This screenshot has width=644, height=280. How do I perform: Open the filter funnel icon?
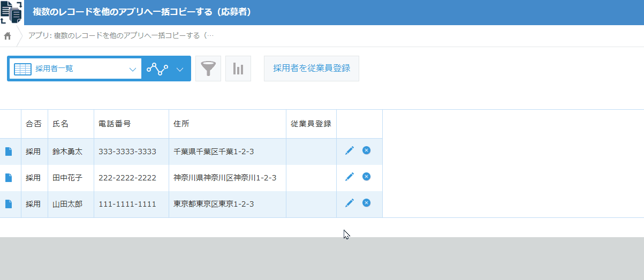point(208,69)
